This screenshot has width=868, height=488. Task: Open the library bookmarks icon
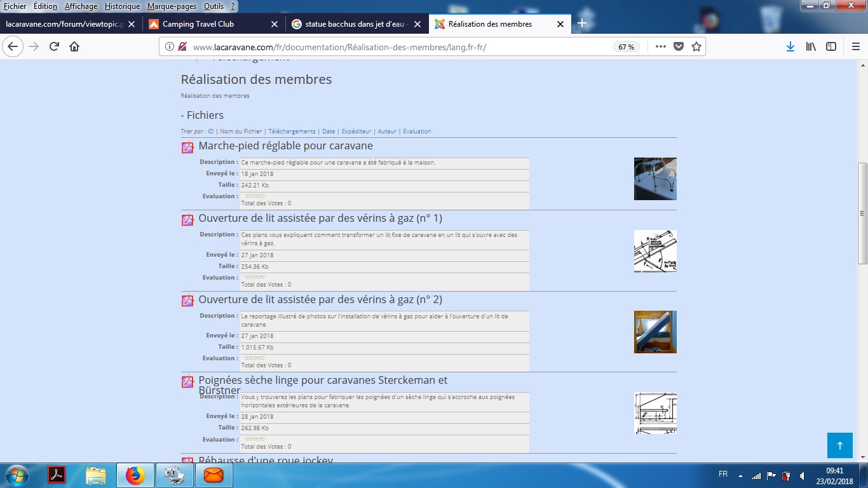pos(811,46)
